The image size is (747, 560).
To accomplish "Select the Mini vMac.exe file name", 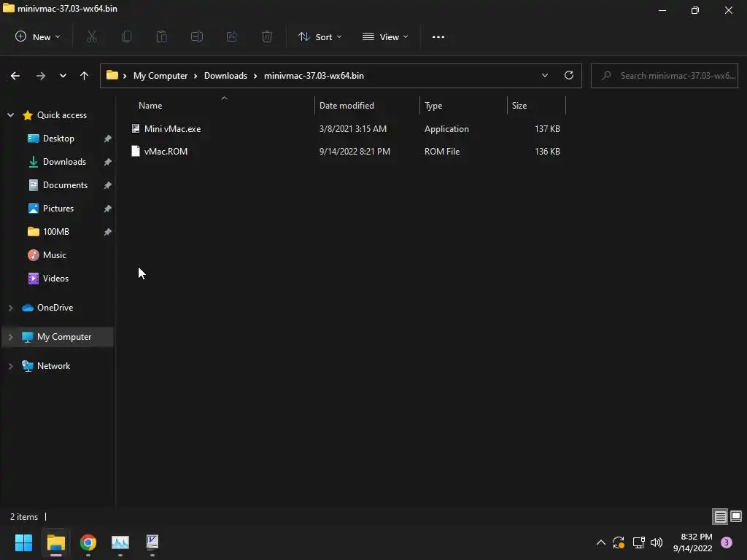I will pyautogui.click(x=172, y=128).
